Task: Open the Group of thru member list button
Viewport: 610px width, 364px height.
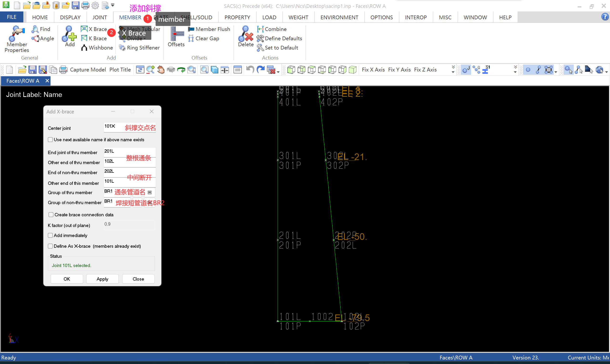Action: (150, 192)
